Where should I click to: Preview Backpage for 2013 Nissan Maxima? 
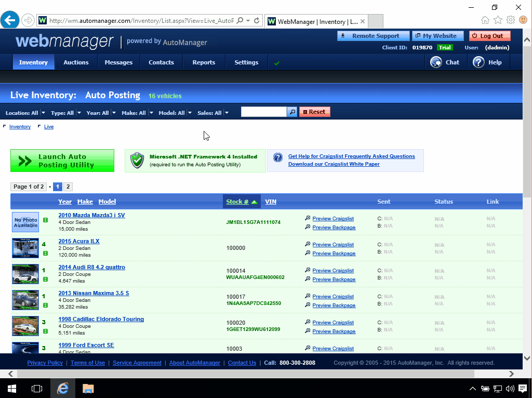point(334,306)
